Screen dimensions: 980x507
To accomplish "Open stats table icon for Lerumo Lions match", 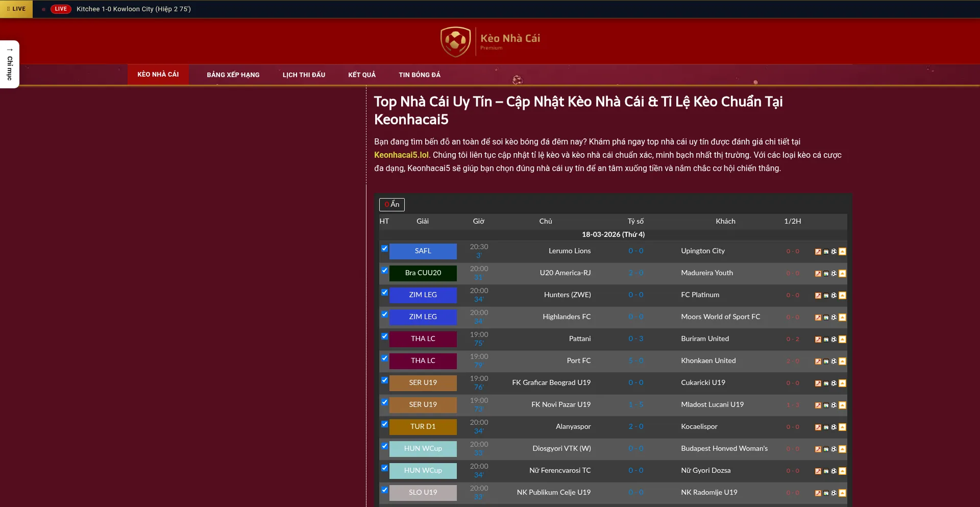I will pos(826,251).
